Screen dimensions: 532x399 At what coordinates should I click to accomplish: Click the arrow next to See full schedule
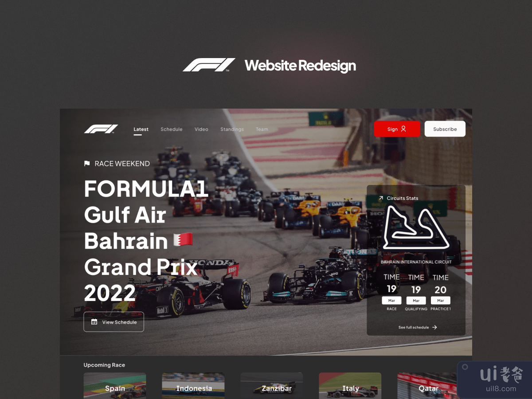(434, 327)
